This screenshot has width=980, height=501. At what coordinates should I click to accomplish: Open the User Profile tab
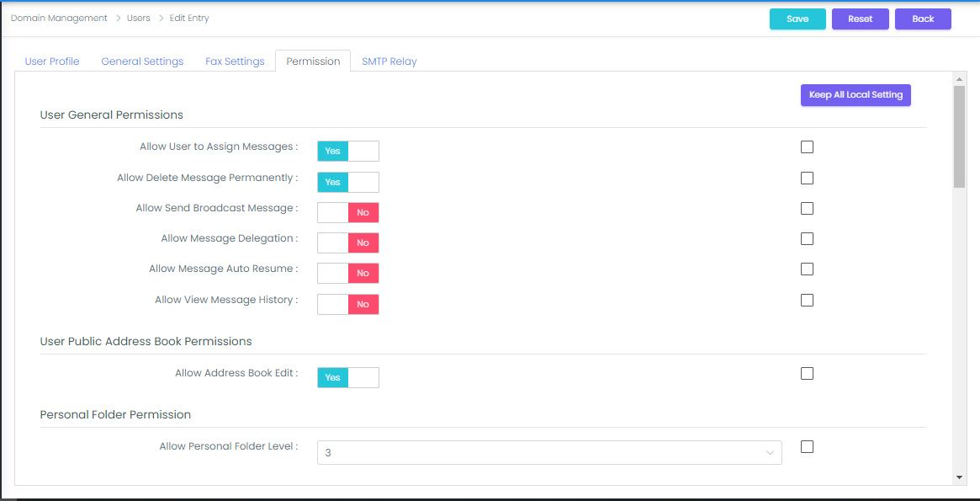click(x=52, y=61)
